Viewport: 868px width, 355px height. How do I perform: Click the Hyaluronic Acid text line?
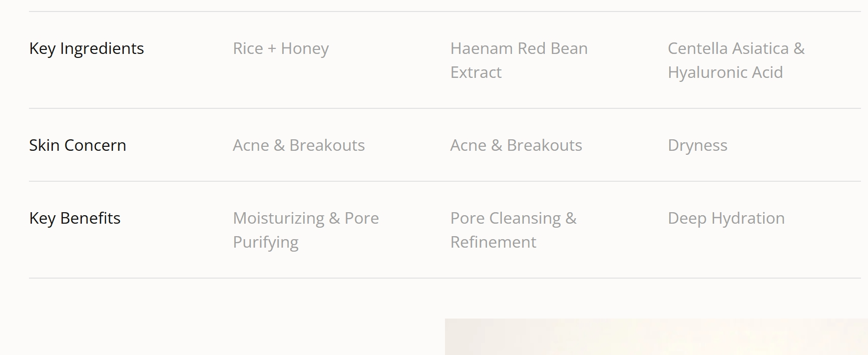pos(725,72)
